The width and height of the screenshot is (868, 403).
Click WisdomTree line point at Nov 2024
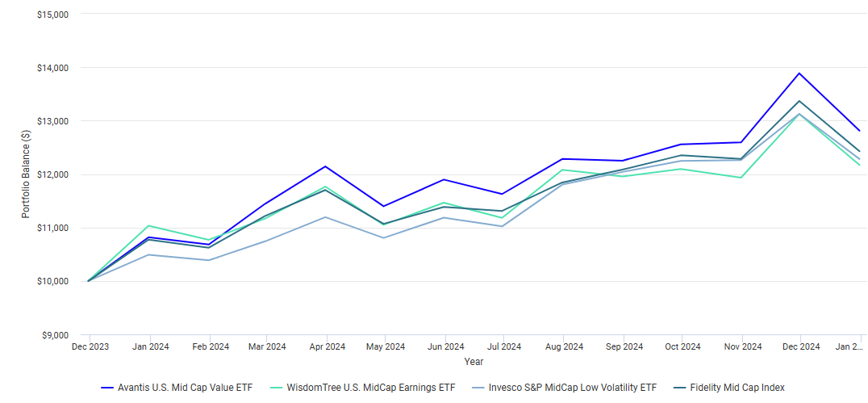pos(741,178)
